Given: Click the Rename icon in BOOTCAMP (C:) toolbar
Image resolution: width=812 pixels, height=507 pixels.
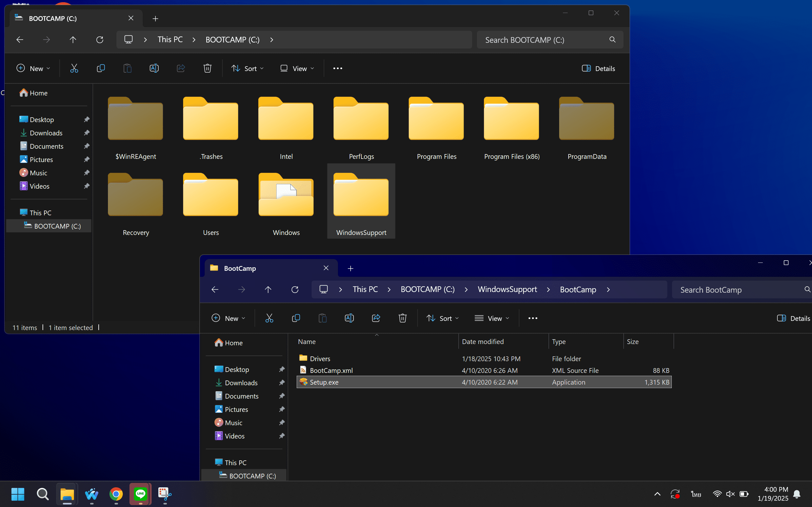Looking at the screenshot, I should click(x=154, y=68).
